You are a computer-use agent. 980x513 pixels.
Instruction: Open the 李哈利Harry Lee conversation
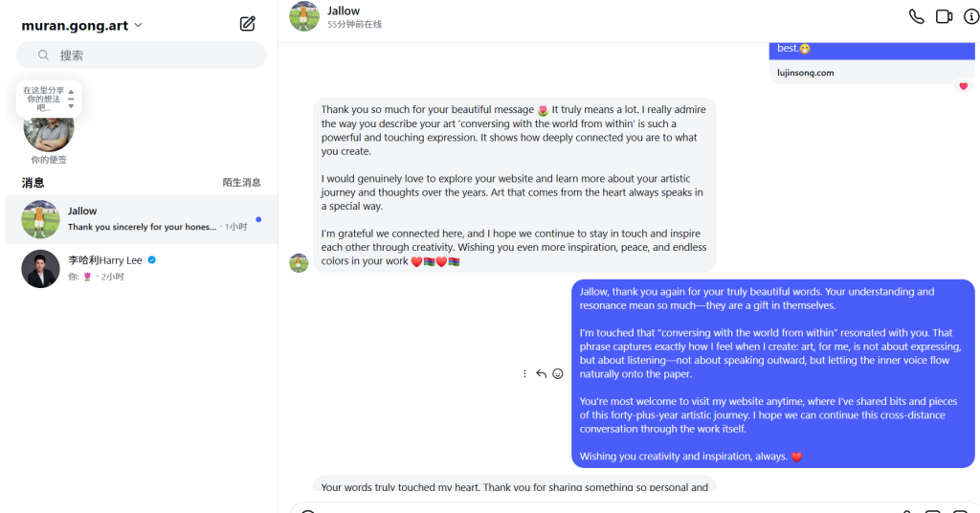coord(142,268)
